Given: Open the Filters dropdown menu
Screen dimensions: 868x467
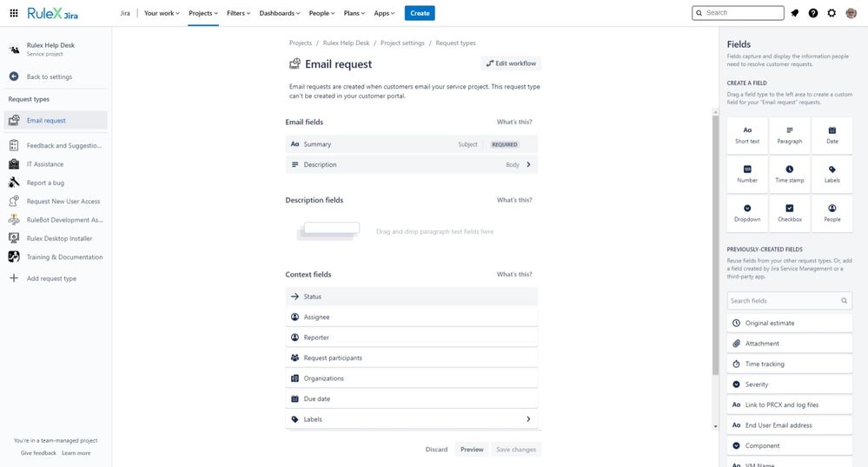Looking at the screenshot, I should click(x=239, y=13).
